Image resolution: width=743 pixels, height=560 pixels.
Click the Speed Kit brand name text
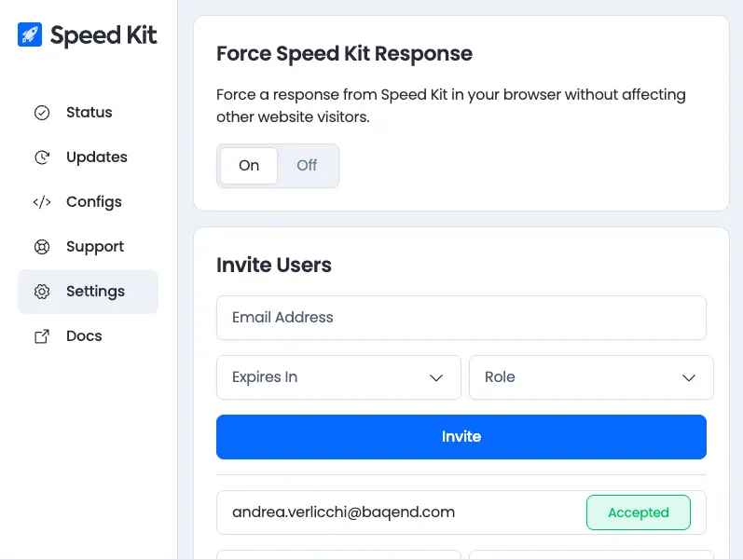coord(103,35)
